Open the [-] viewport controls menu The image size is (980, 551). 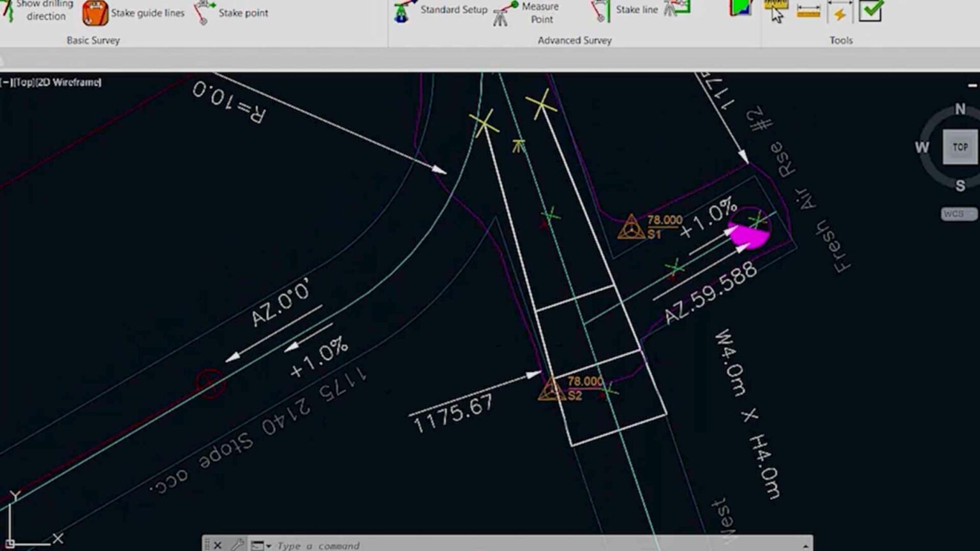[6, 82]
